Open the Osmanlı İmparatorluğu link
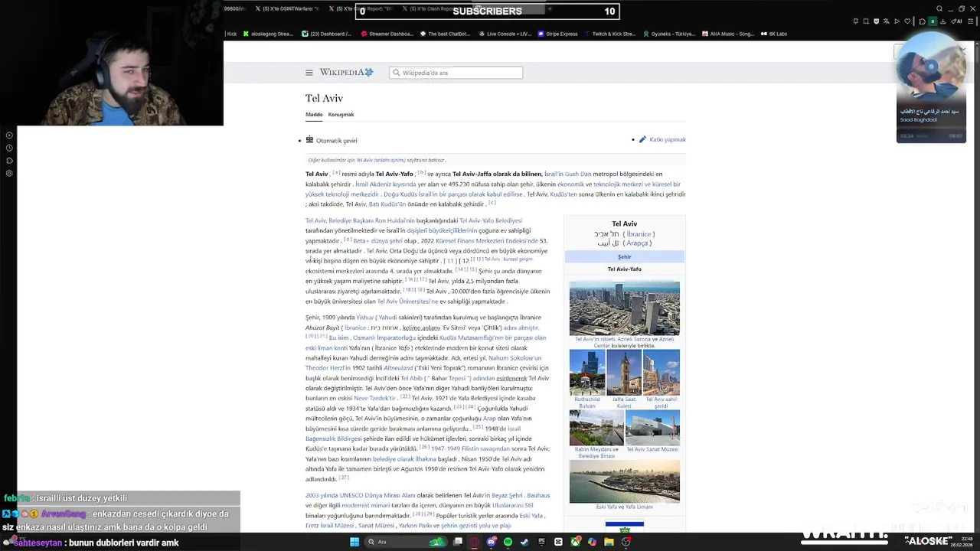The height and width of the screenshot is (551, 980). coord(384,337)
